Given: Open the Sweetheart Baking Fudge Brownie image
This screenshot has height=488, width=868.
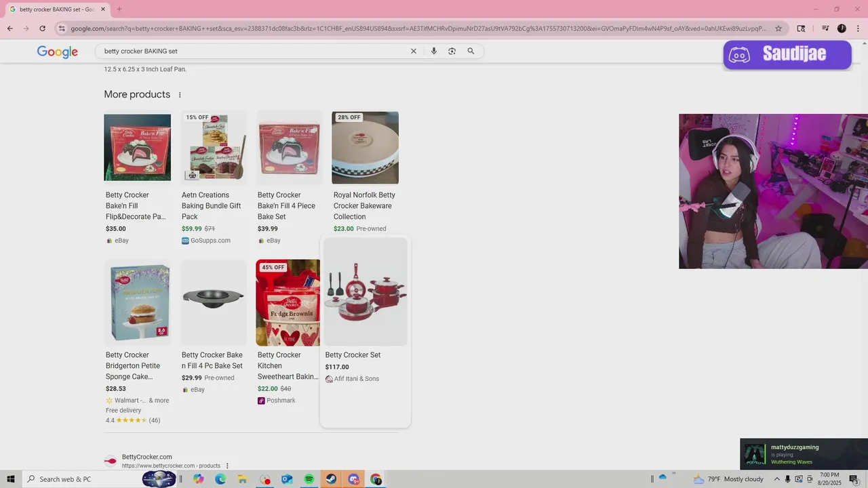Looking at the screenshot, I should coord(288,302).
